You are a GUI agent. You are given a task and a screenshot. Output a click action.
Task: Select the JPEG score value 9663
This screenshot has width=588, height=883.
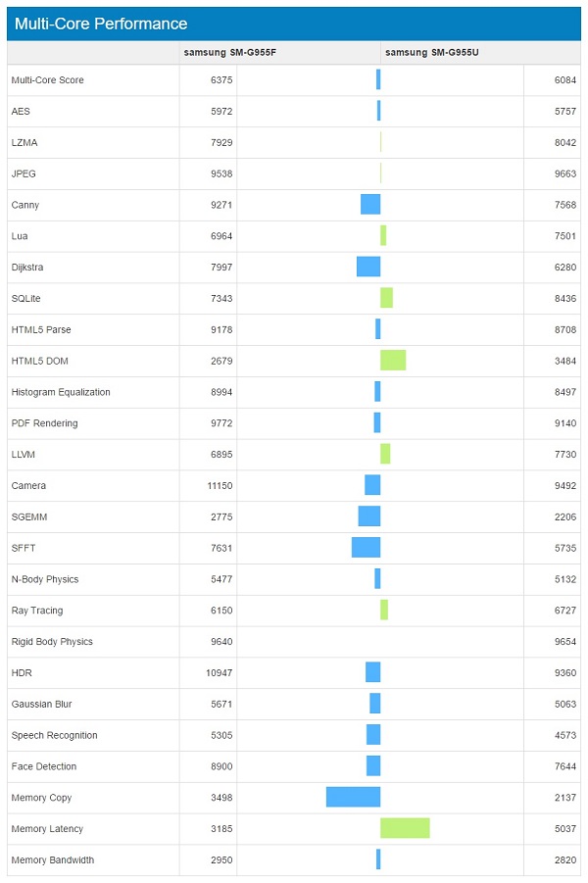563,173
